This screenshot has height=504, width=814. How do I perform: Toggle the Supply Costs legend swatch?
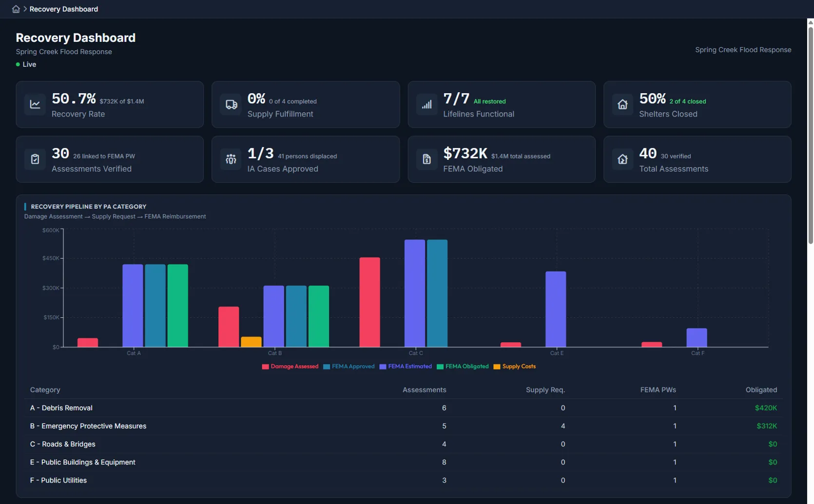(x=497, y=367)
